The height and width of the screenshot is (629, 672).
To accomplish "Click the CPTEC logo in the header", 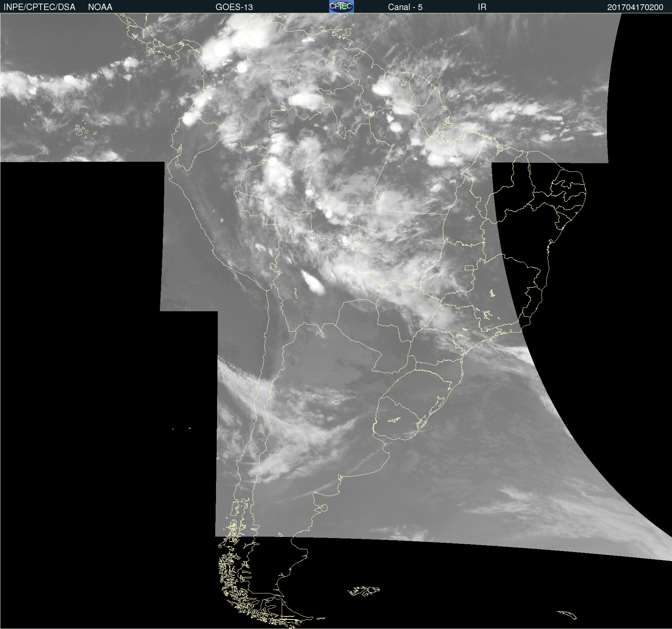I will [x=341, y=6].
